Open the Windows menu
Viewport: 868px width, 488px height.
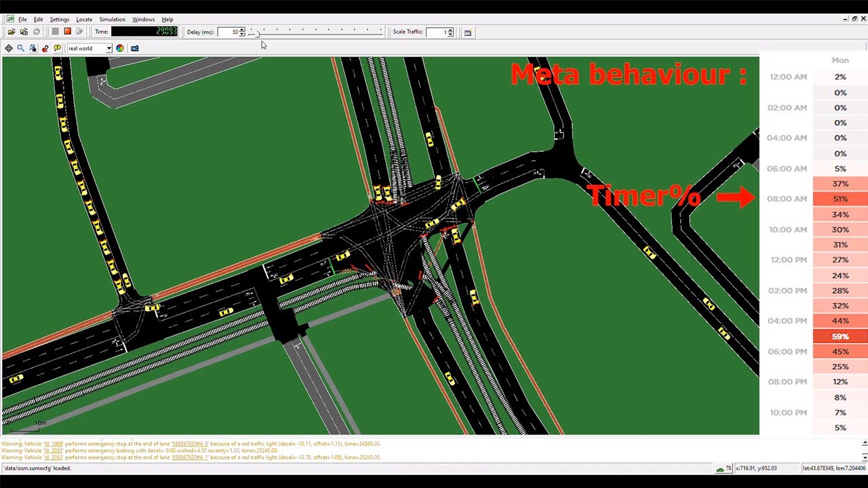click(143, 20)
